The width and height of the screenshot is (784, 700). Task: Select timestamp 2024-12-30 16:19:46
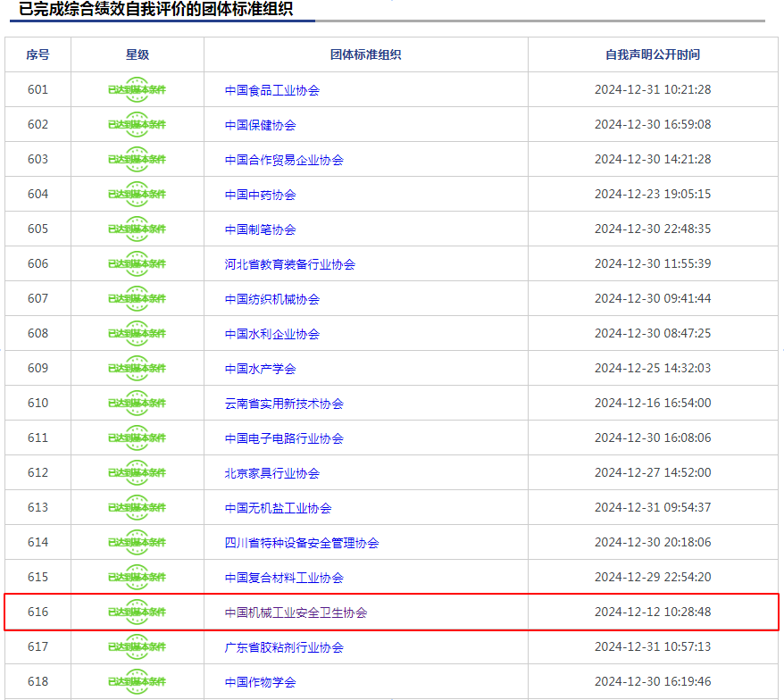[653, 681]
